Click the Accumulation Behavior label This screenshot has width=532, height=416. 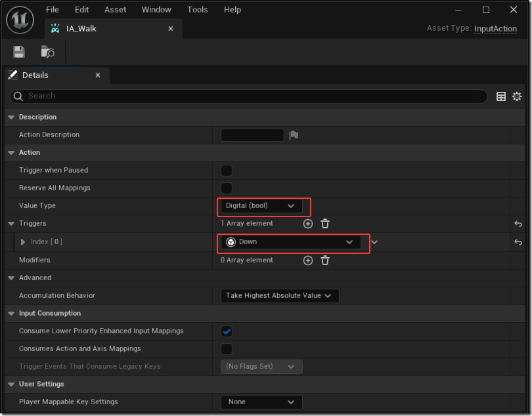[57, 295]
